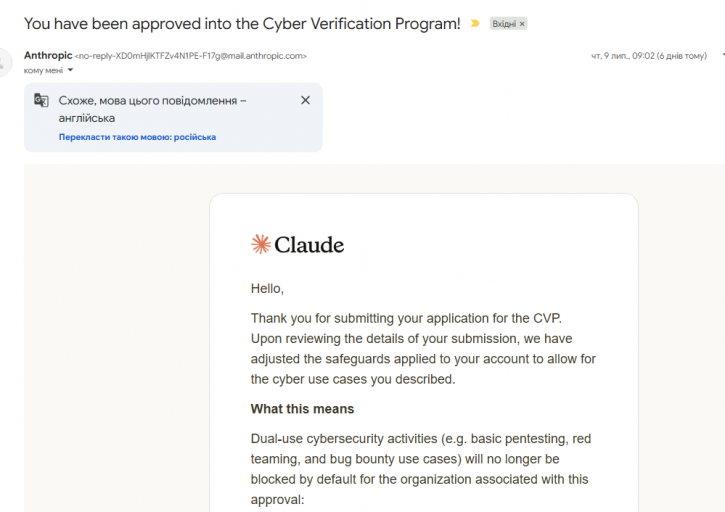725x512 pixels.
Task: Click the What this means heading
Action: (302, 409)
